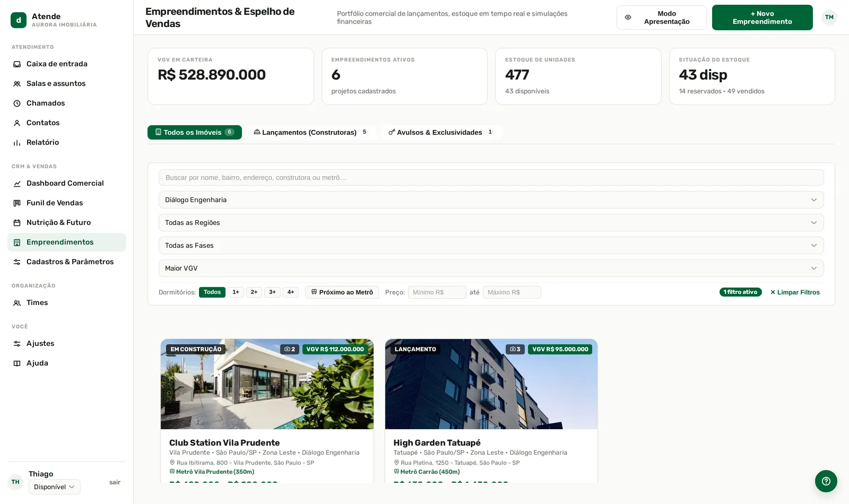Toggle the Próximo ao Metrô filter
This screenshot has height=504, width=849.
[342, 292]
